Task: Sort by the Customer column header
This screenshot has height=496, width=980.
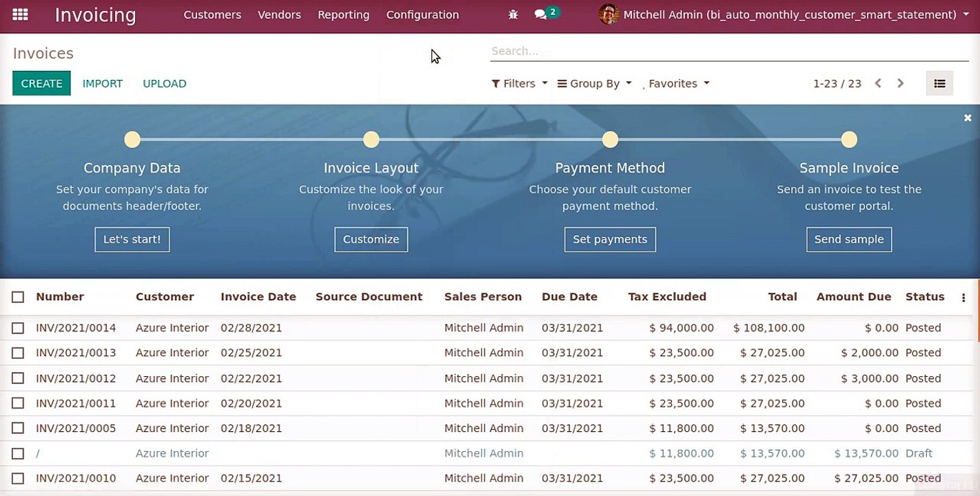Action: 165,297
